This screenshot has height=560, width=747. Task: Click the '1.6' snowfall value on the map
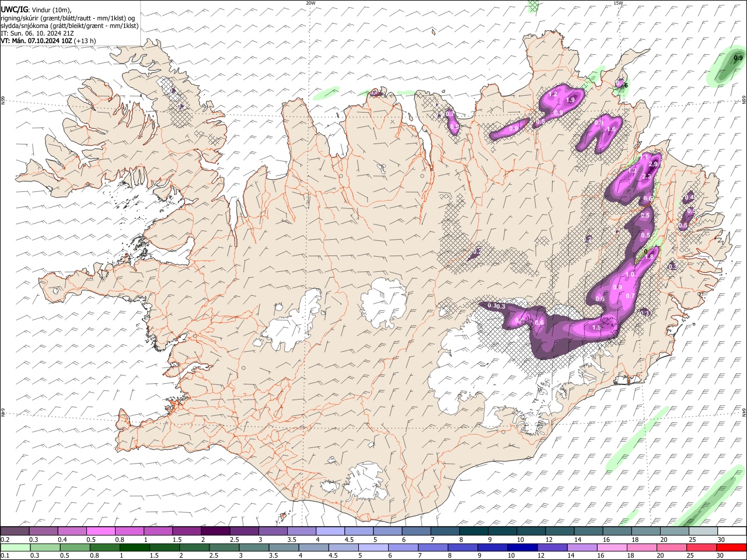coord(612,129)
